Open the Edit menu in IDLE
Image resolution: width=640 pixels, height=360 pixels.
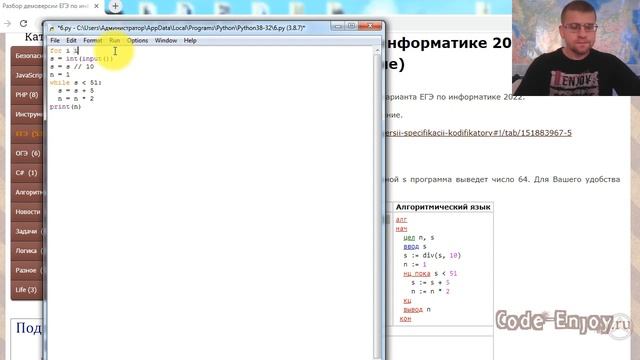point(71,40)
